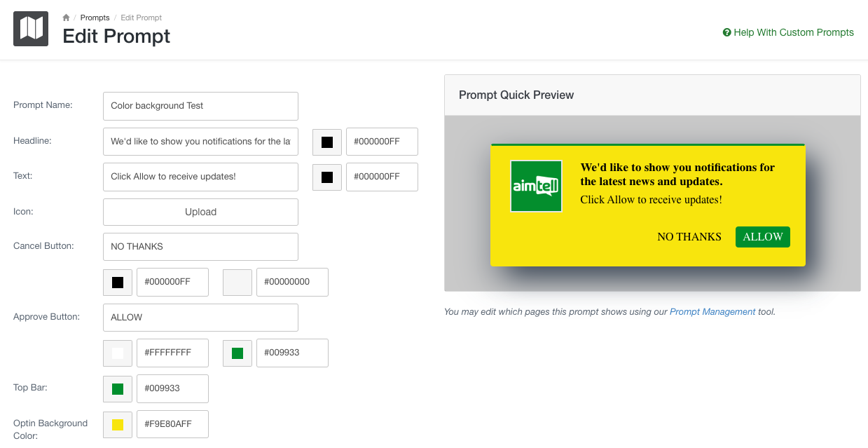The width and height of the screenshot is (868, 448).
Task: Open Cancel Button text color swatch
Action: [x=118, y=283]
